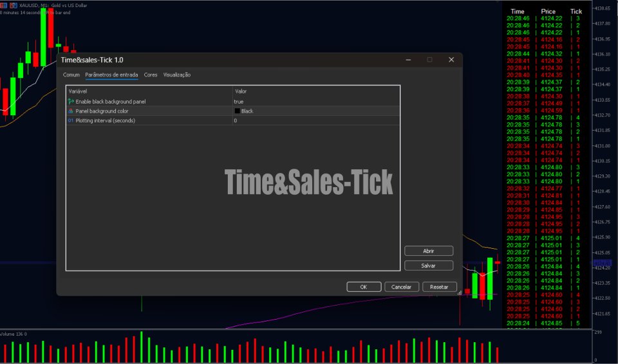This screenshot has width=618, height=364.
Task: Select the 'Enable black background panel' row
Action: coord(233,102)
